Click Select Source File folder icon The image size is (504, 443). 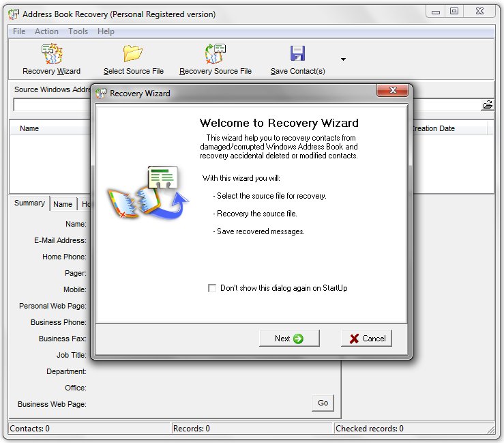[133, 53]
